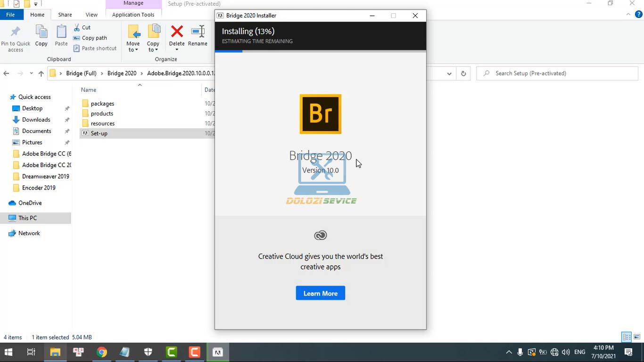Open the View ribbon tab

[x=91, y=15]
